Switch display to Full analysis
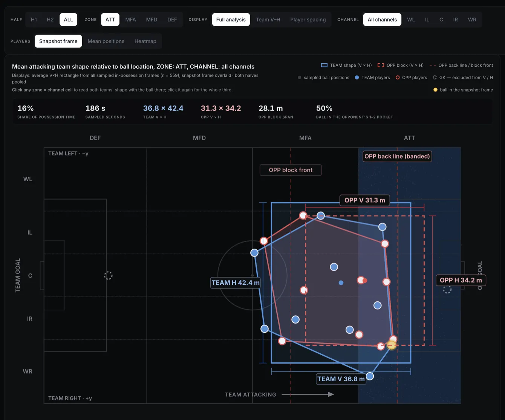This screenshot has width=505, height=420. (x=231, y=20)
